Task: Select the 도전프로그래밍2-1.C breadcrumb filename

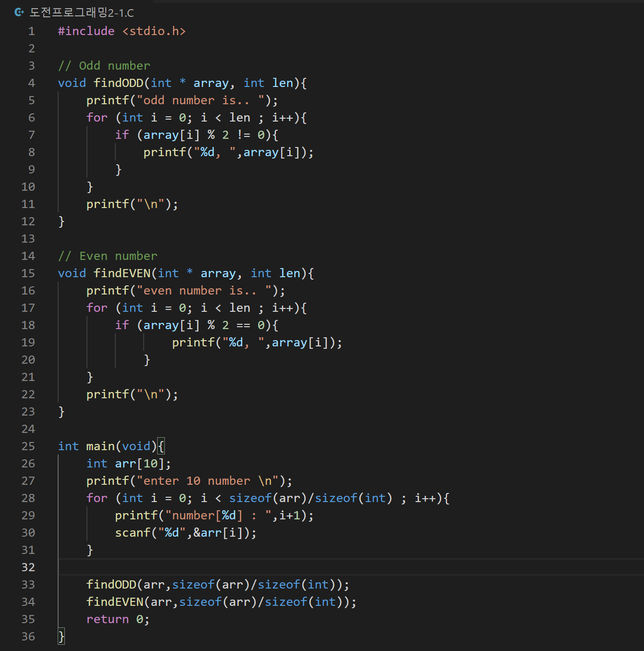Action: (x=82, y=12)
